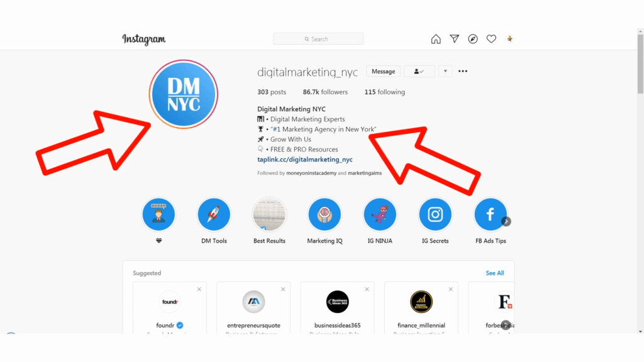Screen dimensions: 644x362
Task: Open follower marketingaims profile
Action: coord(365,173)
